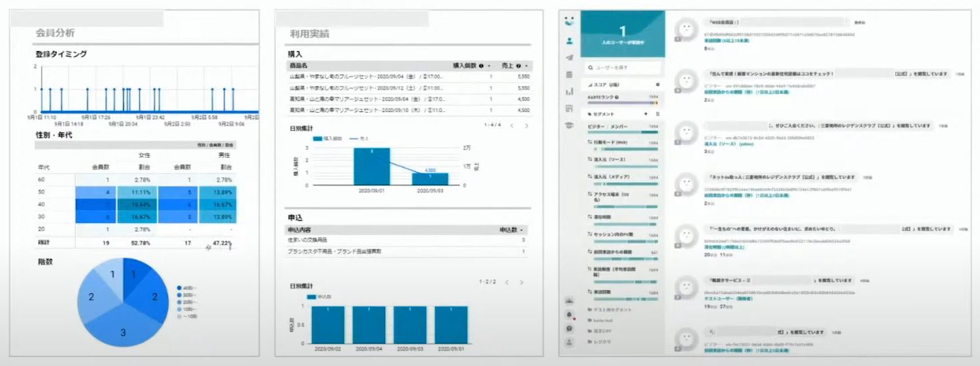Click the ユーザーを探す search field

tap(622, 68)
